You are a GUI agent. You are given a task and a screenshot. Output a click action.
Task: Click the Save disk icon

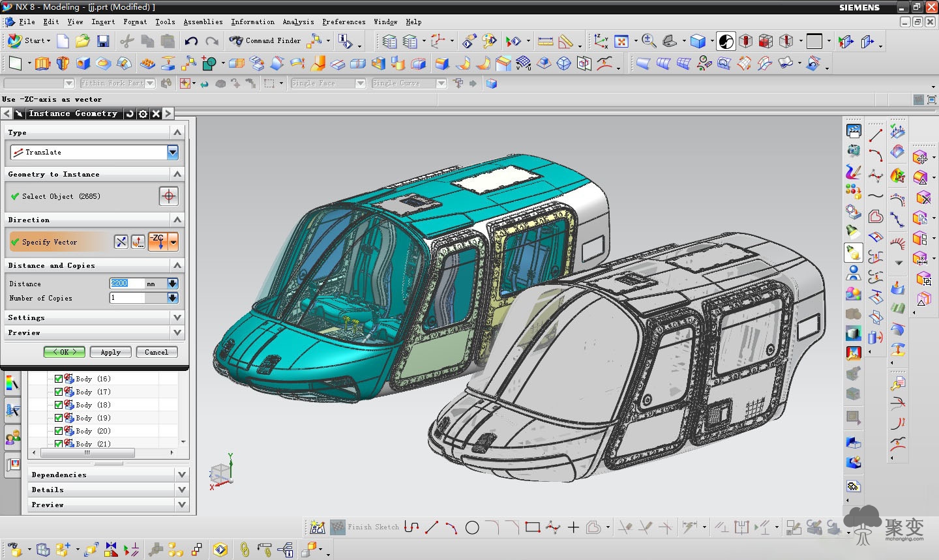[x=103, y=42]
